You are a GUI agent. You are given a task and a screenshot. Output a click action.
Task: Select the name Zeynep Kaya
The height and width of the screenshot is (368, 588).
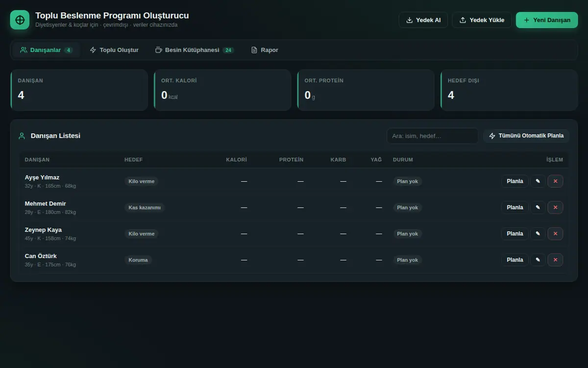(x=43, y=230)
